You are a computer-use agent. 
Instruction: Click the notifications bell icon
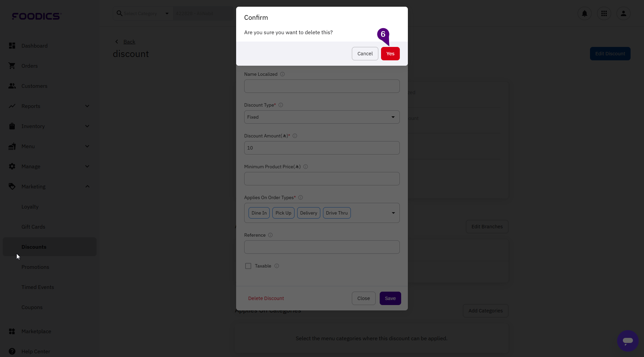coord(584,13)
